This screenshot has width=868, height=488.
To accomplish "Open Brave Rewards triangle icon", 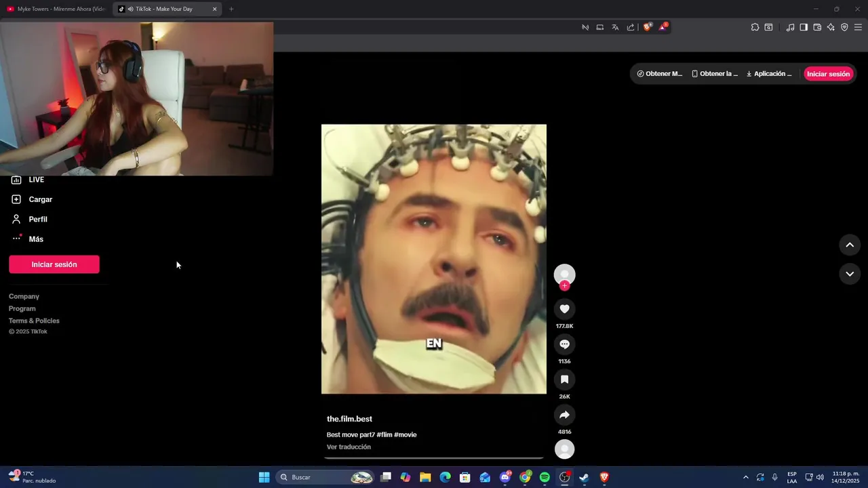I will 663,27.
